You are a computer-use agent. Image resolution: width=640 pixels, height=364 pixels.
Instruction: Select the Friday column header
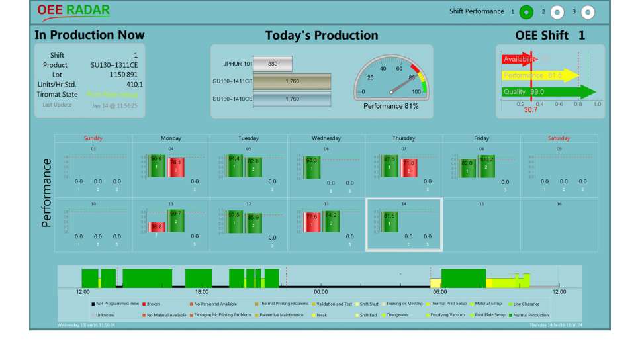coord(482,138)
